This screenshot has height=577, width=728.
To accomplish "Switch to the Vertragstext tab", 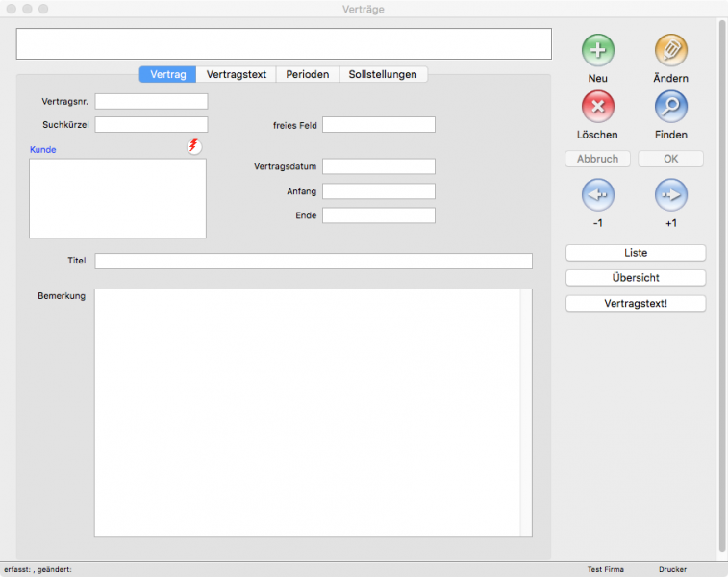I will 237,74.
